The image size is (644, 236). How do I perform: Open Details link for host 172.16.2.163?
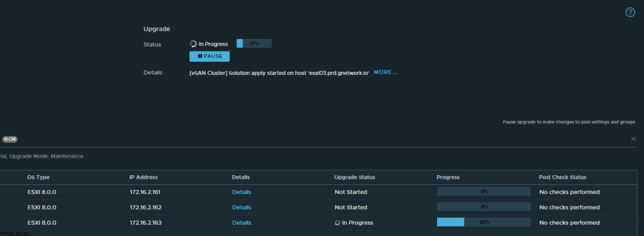241,223
